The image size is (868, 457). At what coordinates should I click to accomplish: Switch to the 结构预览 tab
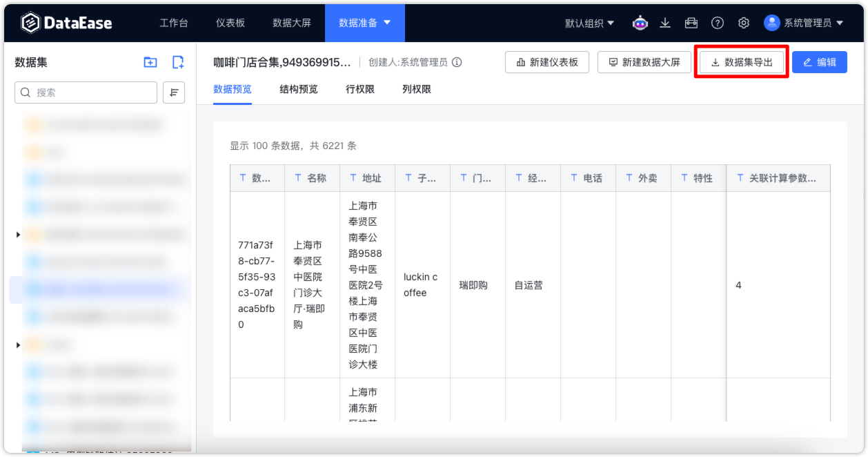[x=297, y=89]
